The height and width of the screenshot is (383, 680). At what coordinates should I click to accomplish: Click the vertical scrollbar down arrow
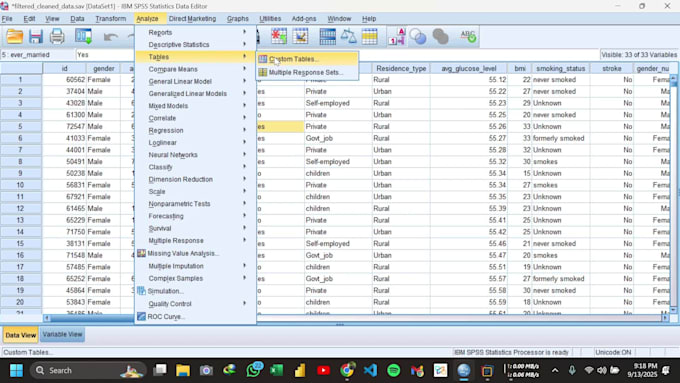(673, 310)
